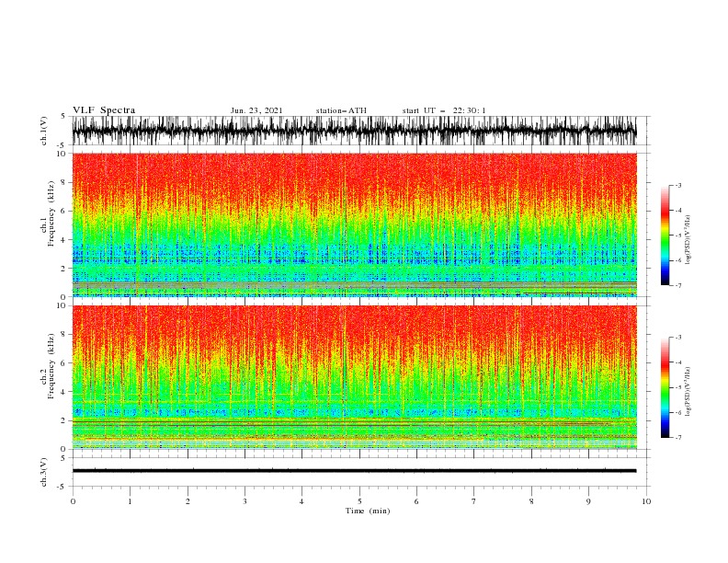The width and height of the screenshot is (728, 563).
Task: Click the ch.1 spectrogram panel
Action: pos(355,224)
